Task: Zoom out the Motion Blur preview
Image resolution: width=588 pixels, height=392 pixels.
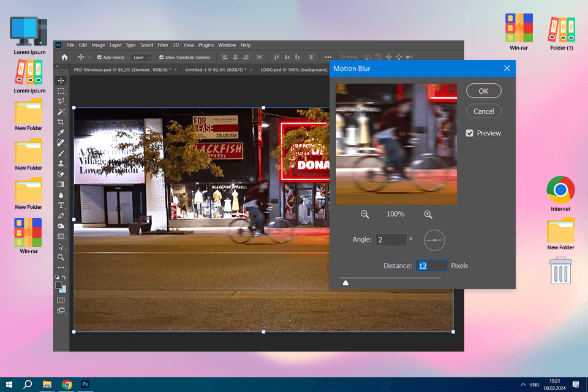Action: pyautogui.click(x=364, y=214)
